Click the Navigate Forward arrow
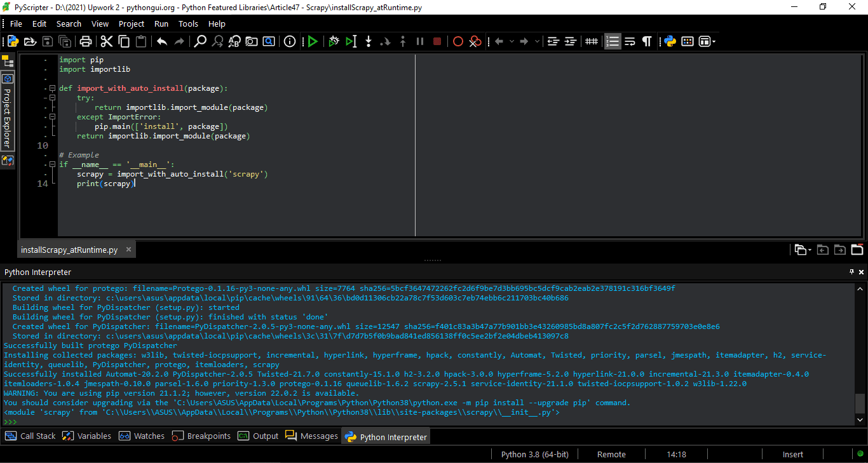Viewport: 868px width, 463px height. coord(524,41)
